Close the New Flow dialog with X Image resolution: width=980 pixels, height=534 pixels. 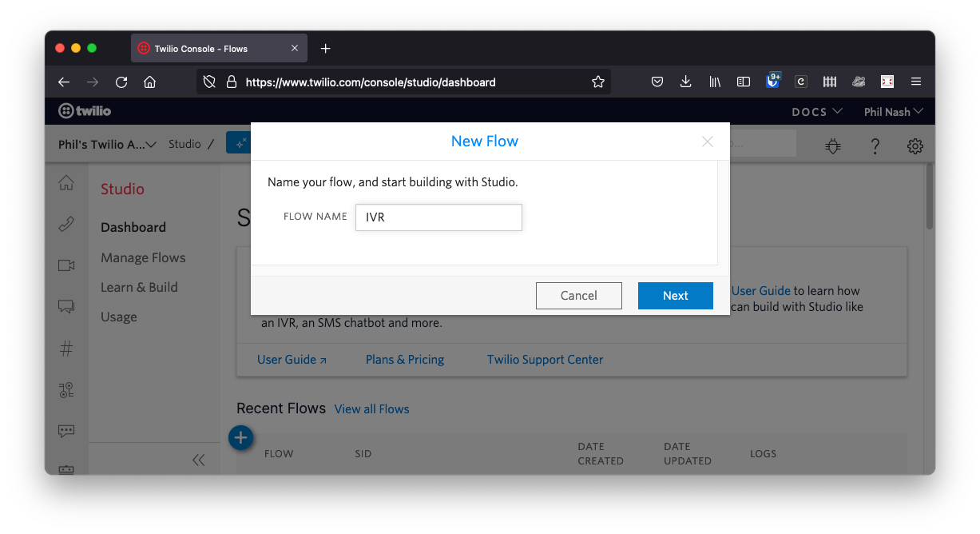tap(708, 141)
